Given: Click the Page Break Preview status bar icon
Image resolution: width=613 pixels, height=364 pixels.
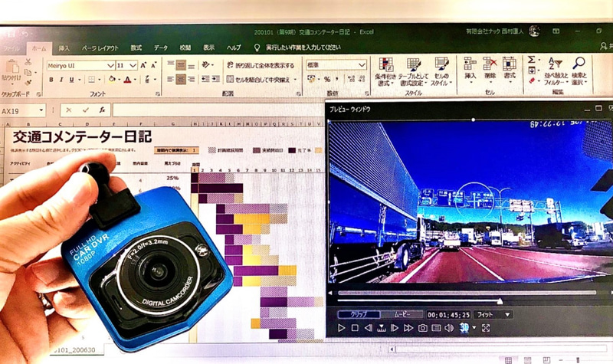Looking at the screenshot, I should coord(546,360).
